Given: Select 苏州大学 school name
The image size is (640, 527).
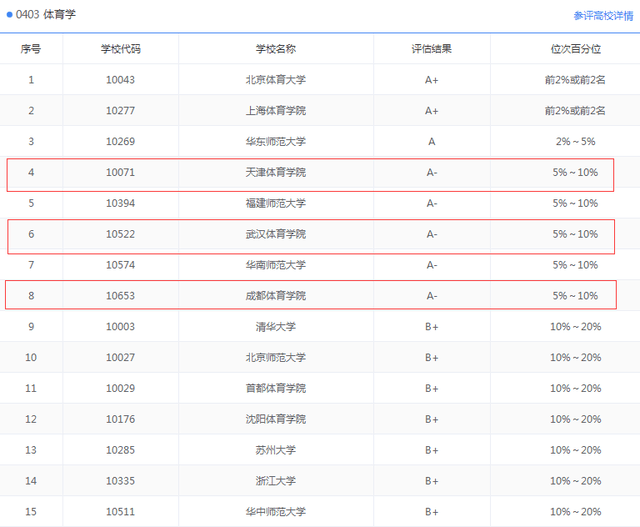Looking at the screenshot, I should pyautogui.click(x=276, y=450).
